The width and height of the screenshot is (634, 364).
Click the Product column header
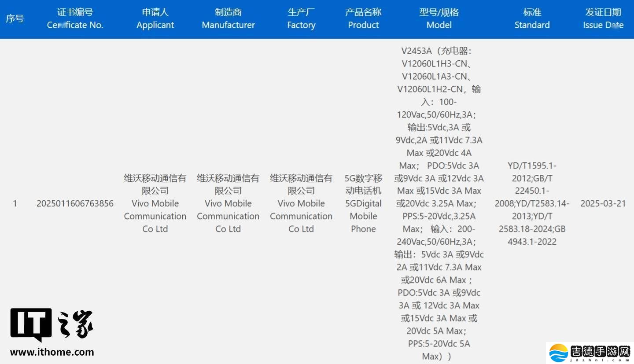tap(363, 18)
